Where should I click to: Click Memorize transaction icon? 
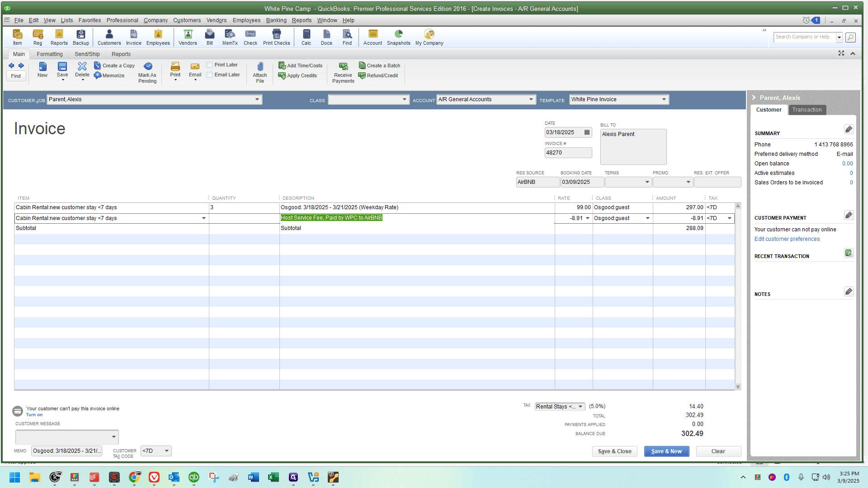click(x=109, y=75)
